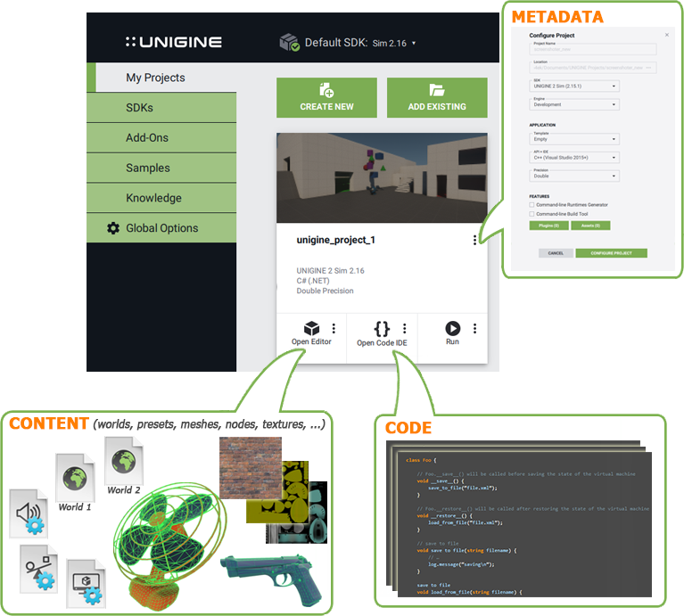Image resolution: width=684 pixels, height=616 pixels.
Task: Open the Default SDK version dropdown arrow
Action: point(414,43)
